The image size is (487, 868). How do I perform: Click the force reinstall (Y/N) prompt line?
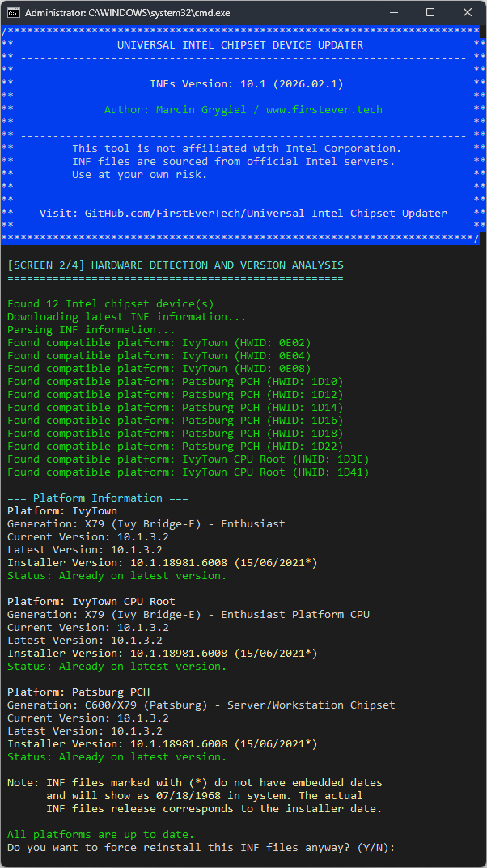pos(201,847)
